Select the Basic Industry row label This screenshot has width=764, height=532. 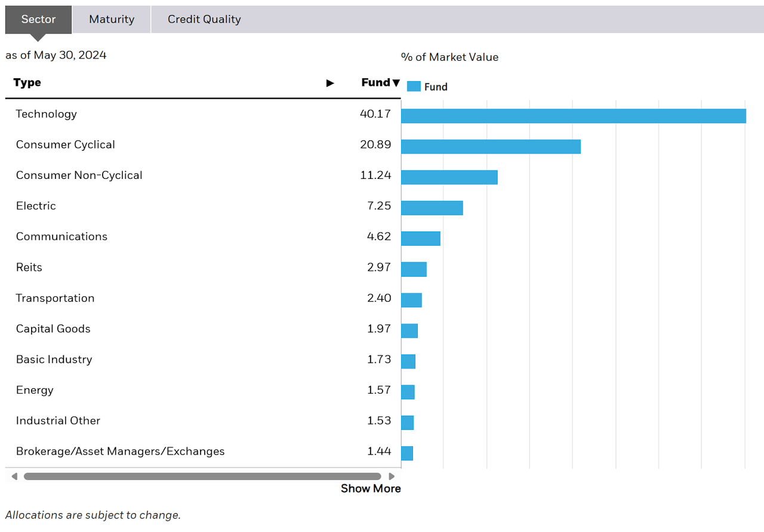click(54, 359)
